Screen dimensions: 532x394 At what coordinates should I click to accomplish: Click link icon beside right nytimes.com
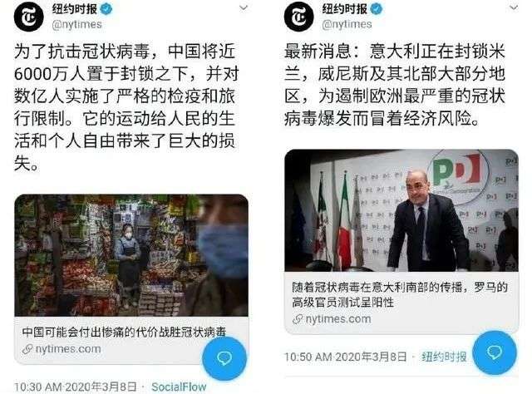tap(298, 319)
